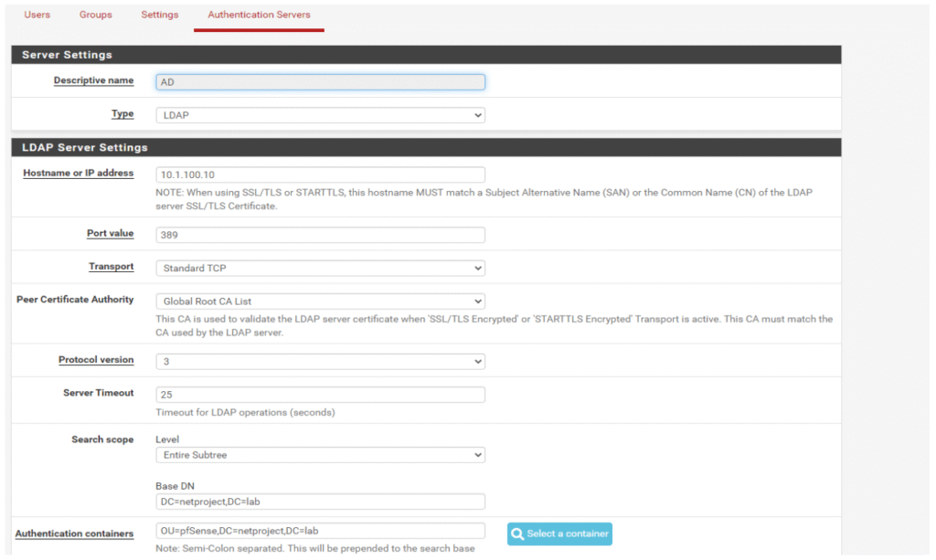Go to the Settings tab
The width and height of the screenshot is (936, 560).
coord(160,15)
